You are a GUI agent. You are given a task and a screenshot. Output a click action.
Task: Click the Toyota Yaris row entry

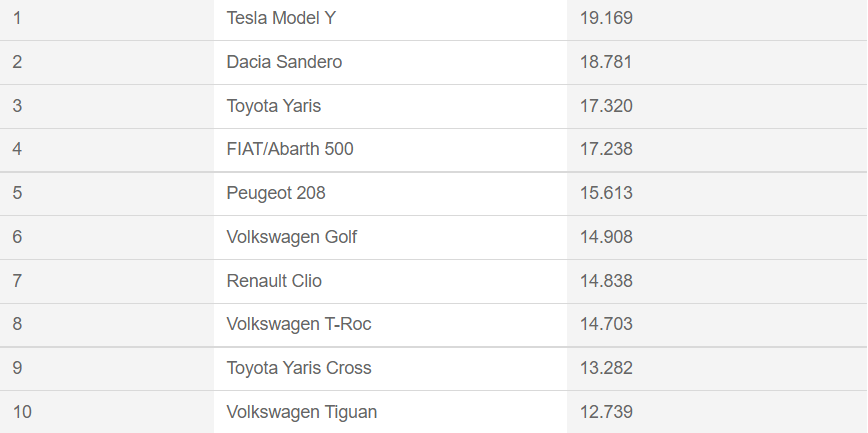point(274,106)
